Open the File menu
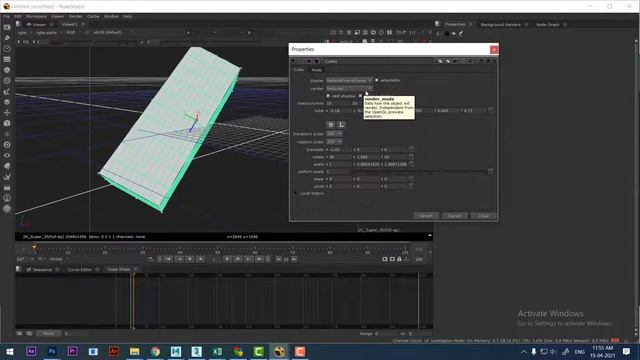 coord(6,16)
